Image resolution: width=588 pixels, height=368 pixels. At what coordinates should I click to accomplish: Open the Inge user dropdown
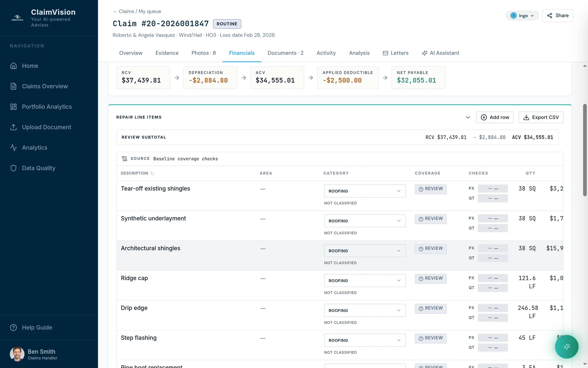tap(522, 16)
